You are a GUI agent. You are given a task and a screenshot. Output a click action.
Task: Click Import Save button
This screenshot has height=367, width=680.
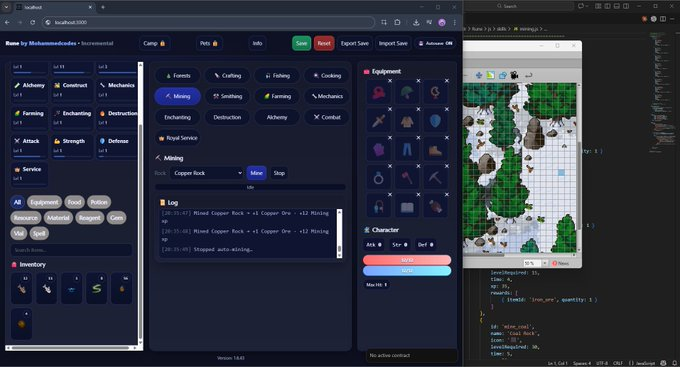[x=393, y=43]
